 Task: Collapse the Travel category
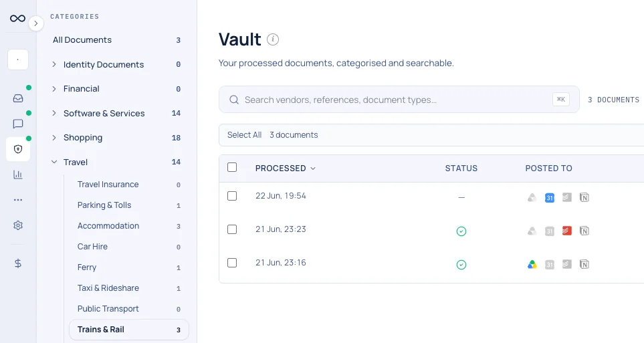[53, 162]
